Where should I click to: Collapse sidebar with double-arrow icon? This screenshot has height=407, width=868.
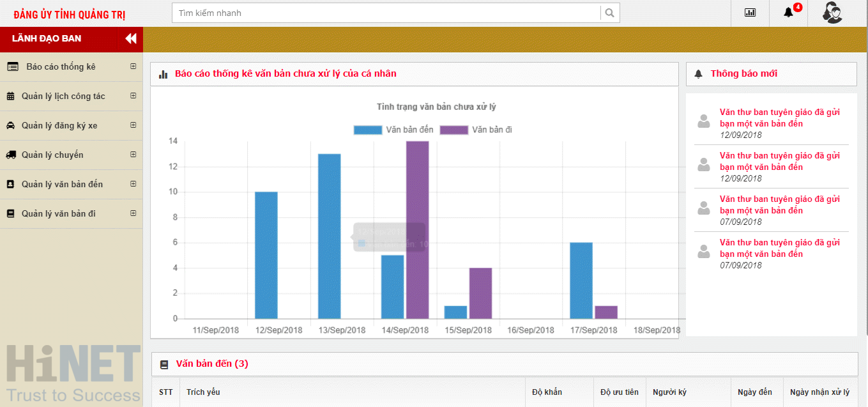130,38
